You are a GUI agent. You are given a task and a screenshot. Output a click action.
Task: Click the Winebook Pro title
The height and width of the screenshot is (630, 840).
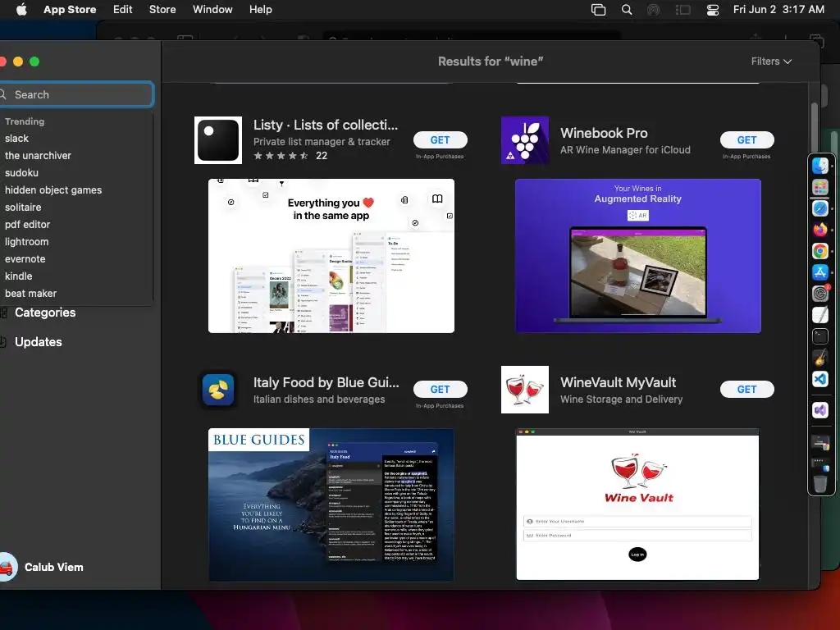tap(604, 133)
